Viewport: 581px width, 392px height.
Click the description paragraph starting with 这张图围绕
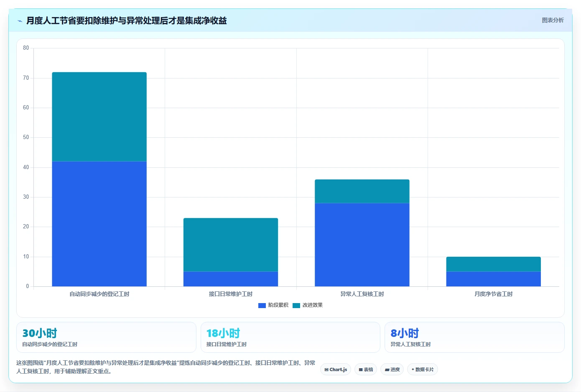166,367
